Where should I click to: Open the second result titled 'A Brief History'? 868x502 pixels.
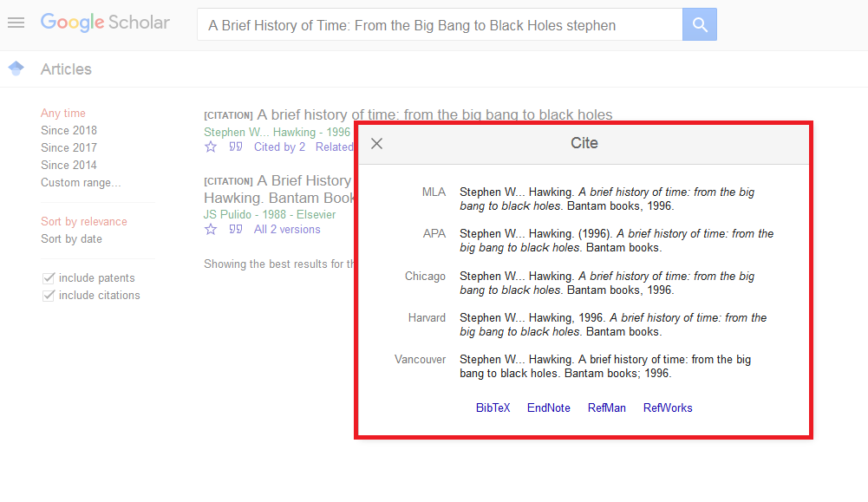[279, 189]
